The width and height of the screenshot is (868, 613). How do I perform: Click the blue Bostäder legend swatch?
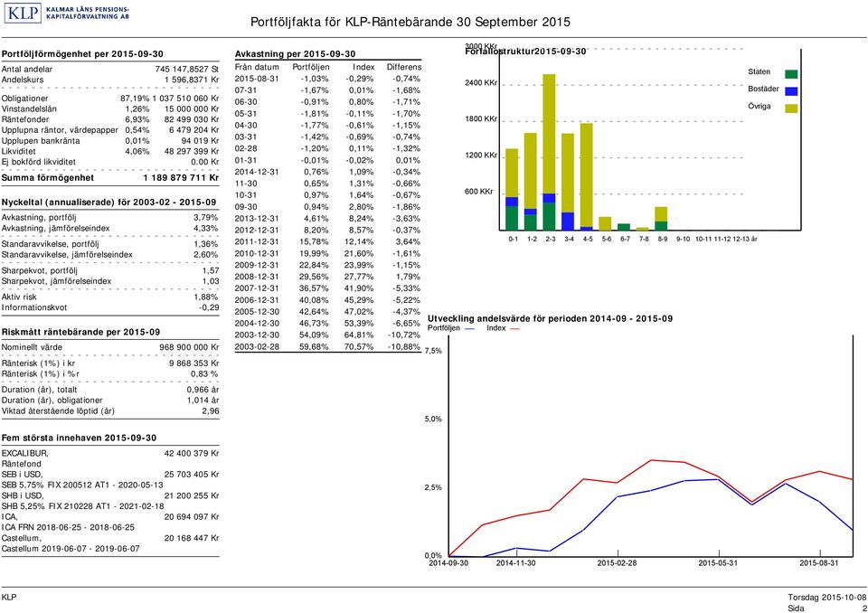[791, 90]
